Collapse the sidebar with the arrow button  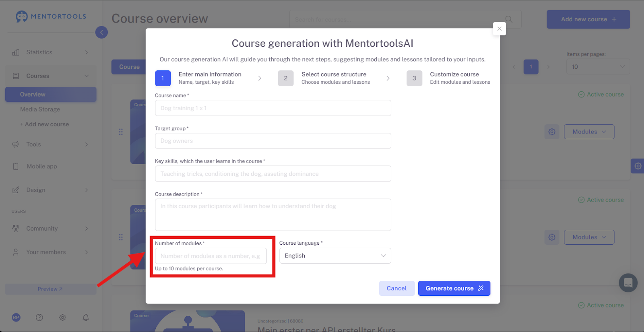[x=101, y=32]
